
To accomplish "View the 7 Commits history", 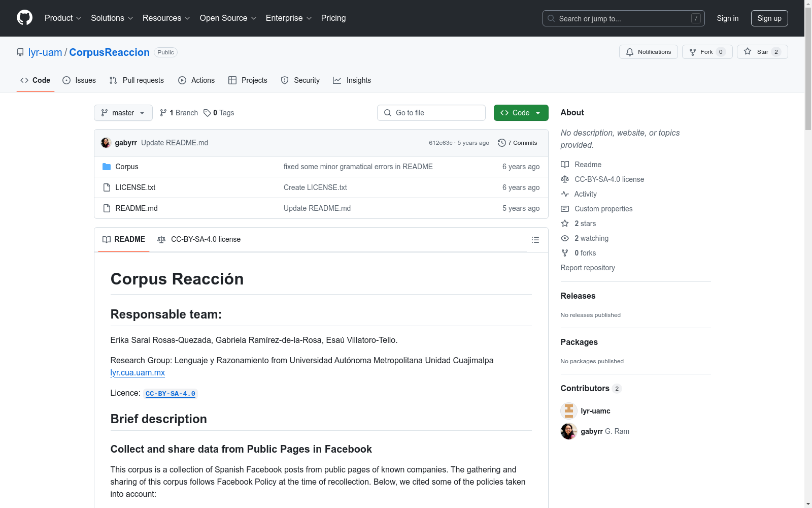I will click(518, 143).
